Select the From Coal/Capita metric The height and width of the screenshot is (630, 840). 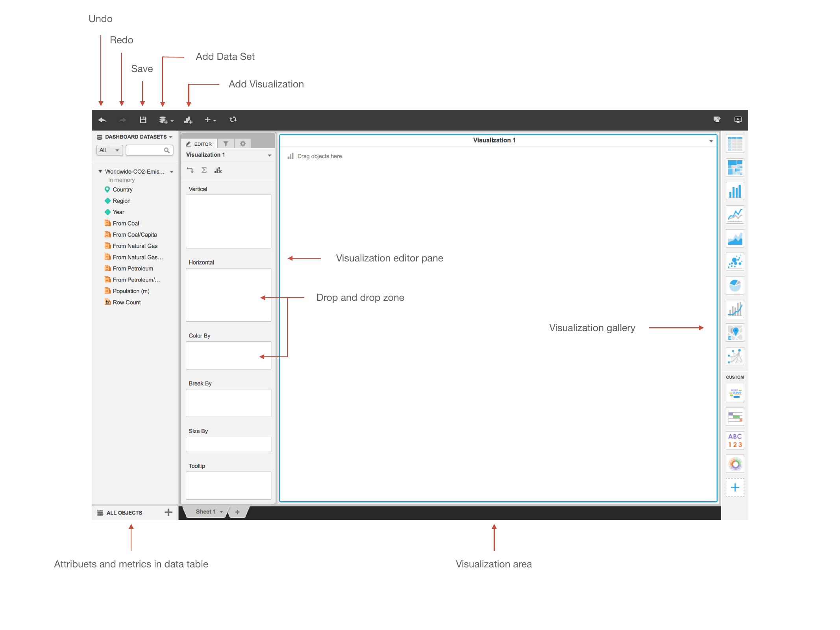point(130,235)
